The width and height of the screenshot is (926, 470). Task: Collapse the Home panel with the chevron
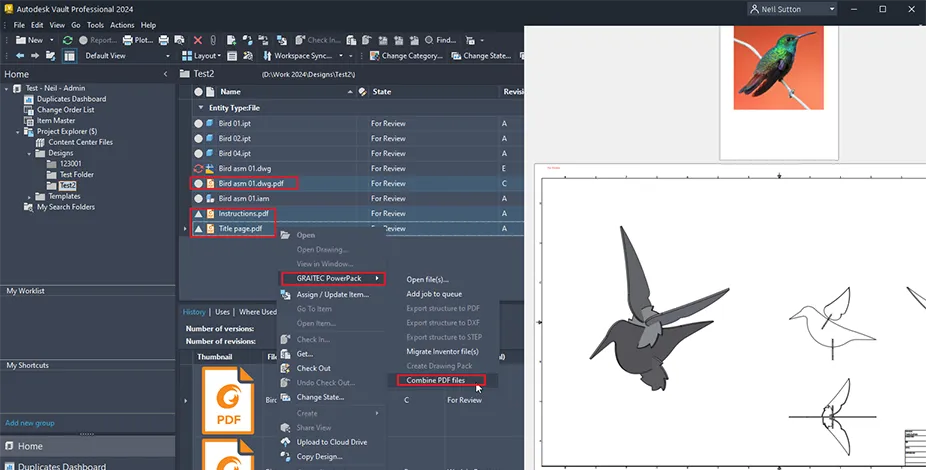[165, 74]
